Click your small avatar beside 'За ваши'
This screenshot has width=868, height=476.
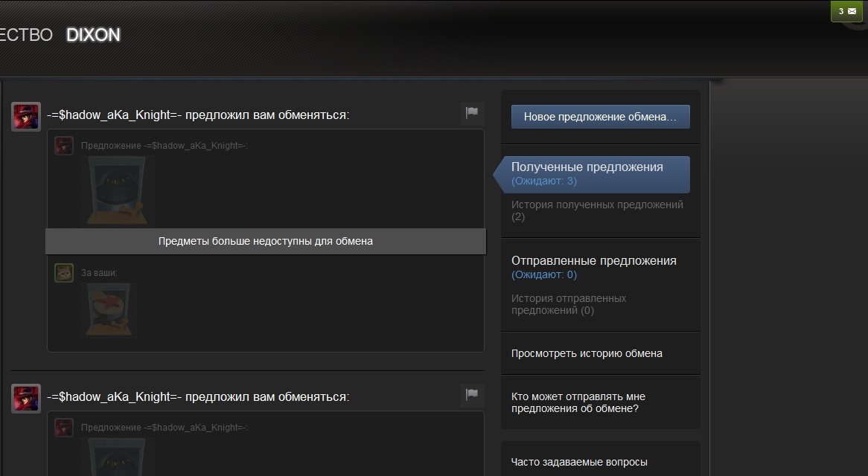tap(64, 273)
